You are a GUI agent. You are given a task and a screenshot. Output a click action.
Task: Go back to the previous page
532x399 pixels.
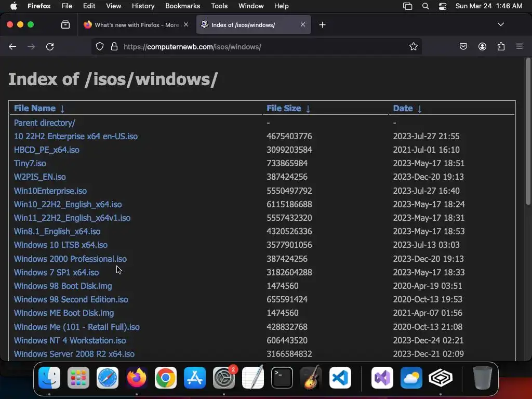(x=12, y=46)
